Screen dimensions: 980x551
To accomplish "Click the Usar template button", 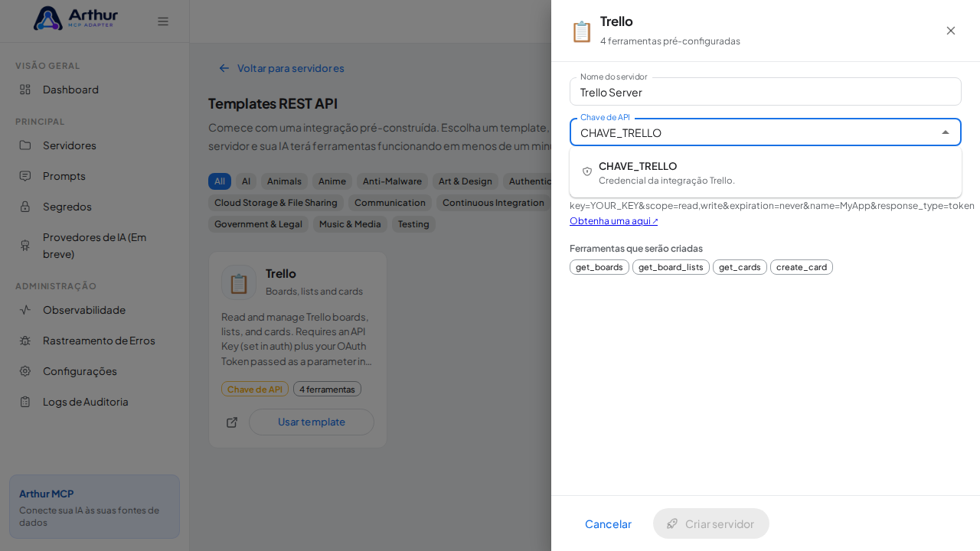I will 312,422.
